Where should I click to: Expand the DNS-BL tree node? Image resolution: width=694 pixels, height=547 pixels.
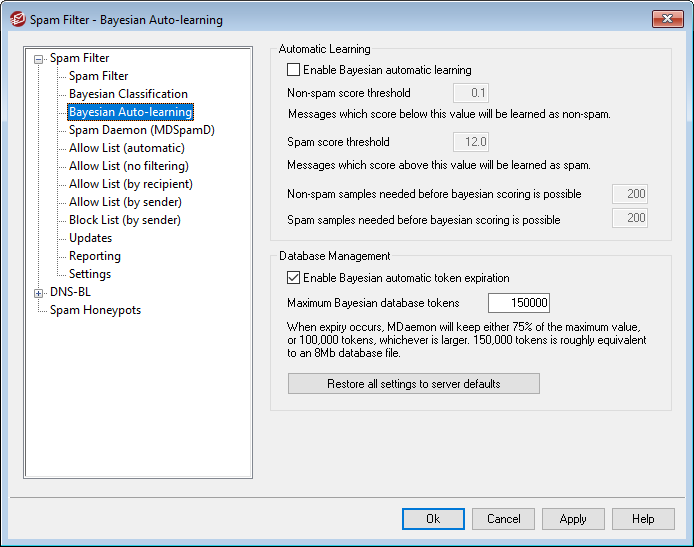(39, 292)
